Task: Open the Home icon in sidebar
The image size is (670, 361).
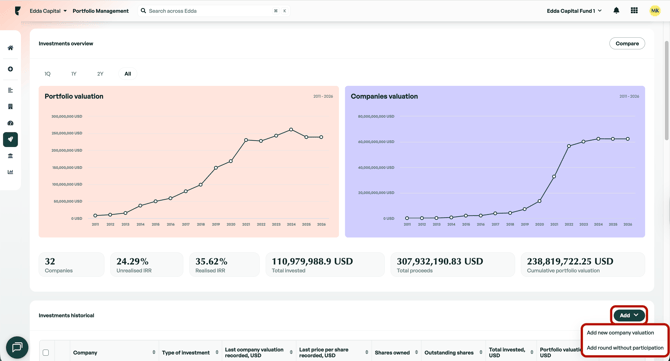Action: pos(10,48)
